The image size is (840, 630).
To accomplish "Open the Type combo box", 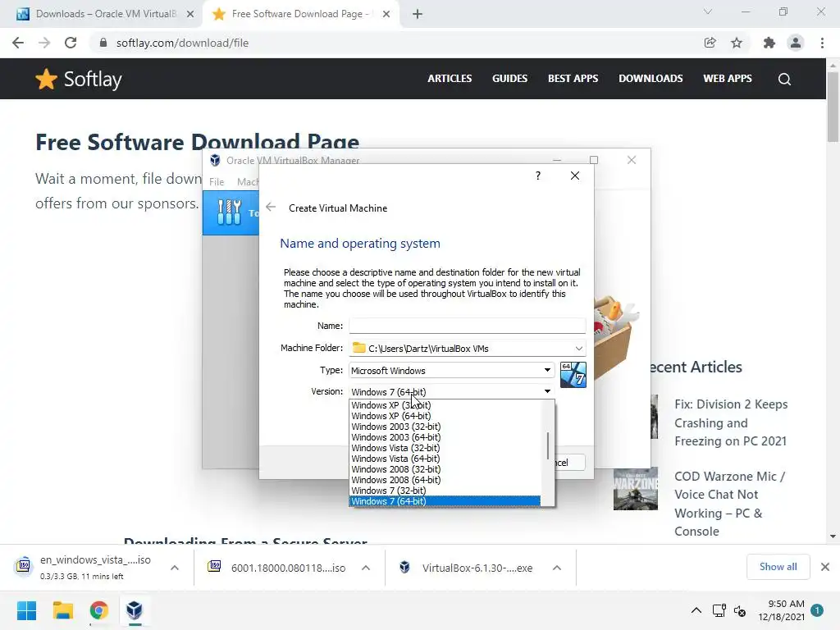I will 452,370.
